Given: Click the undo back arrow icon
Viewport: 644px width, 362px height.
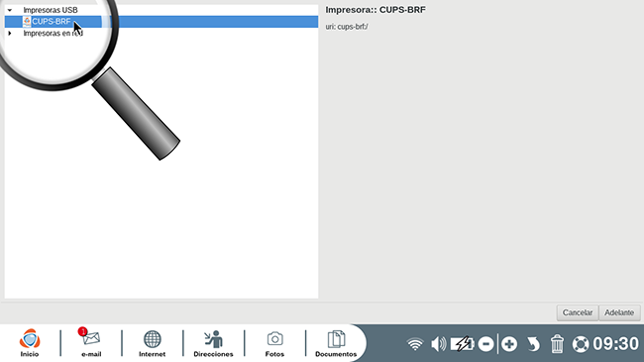Looking at the screenshot, I should (533, 344).
